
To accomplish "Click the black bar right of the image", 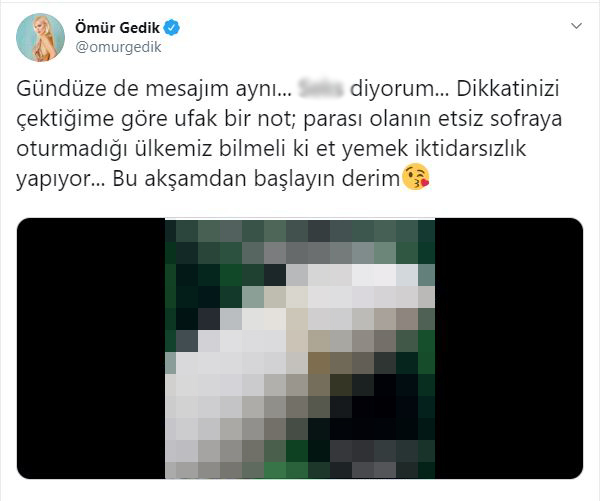I will [509, 349].
